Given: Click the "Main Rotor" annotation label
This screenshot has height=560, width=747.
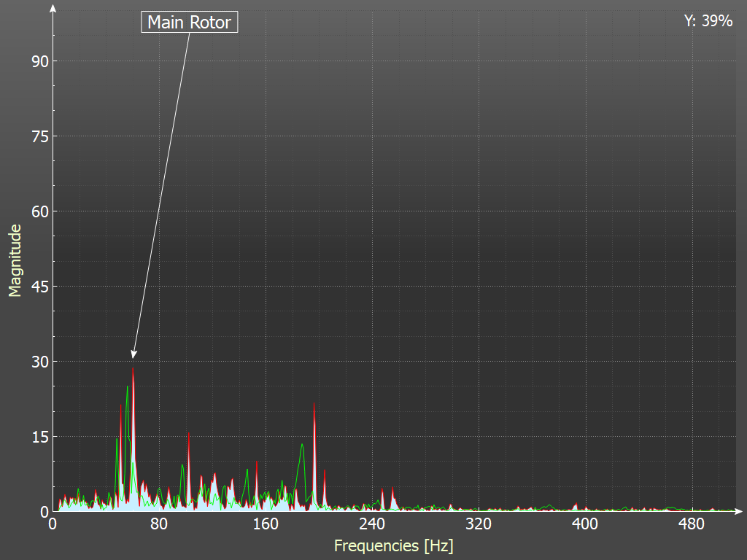Looking at the screenshot, I should pos(189,23).
